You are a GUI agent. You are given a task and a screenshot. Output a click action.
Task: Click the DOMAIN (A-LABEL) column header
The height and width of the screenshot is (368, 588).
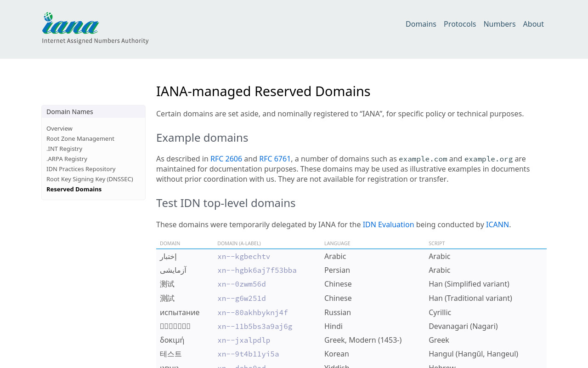coord(239,243)
